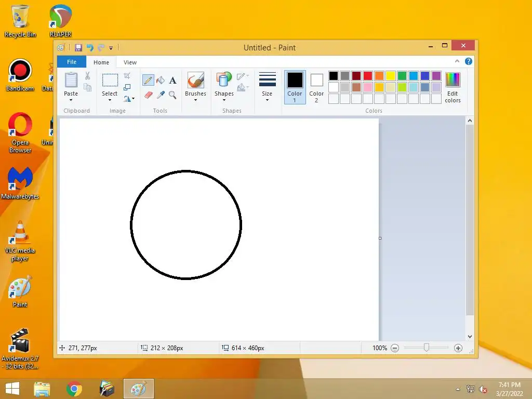Switch to the View tab

coord(130,62)
